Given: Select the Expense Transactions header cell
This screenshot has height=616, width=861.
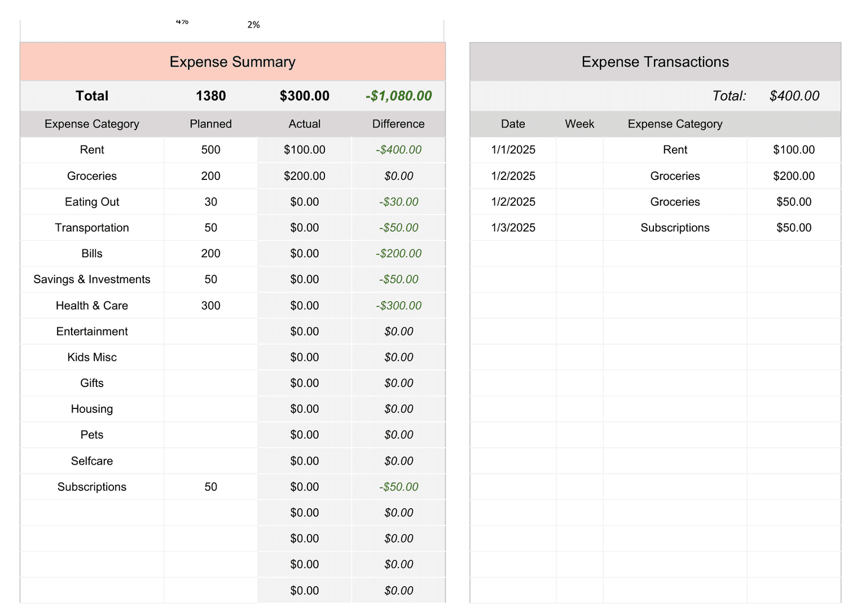Looking at the screenshot, I should pos(655,61).
